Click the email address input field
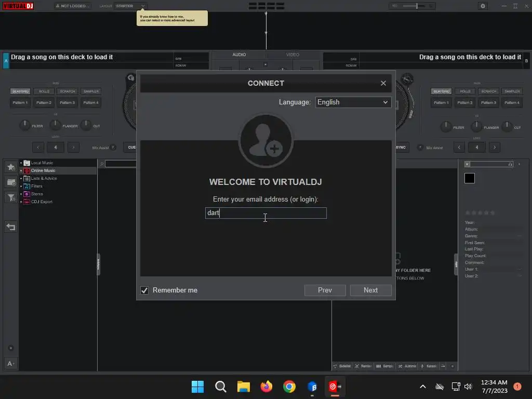Viewport: 532px width, 399px height. click(x=265, y=213)
